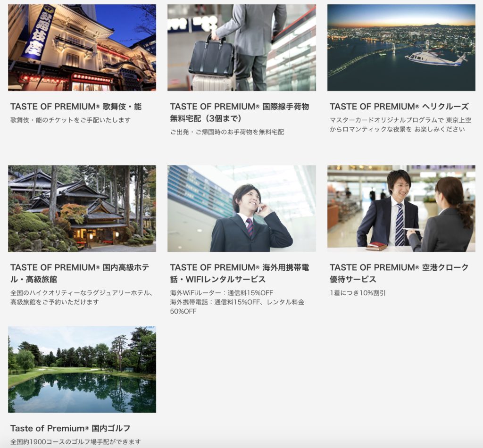Open the Kabuki theater photo card
The height and width of the screenshot is (448, 483).
(x=82, y=48)
